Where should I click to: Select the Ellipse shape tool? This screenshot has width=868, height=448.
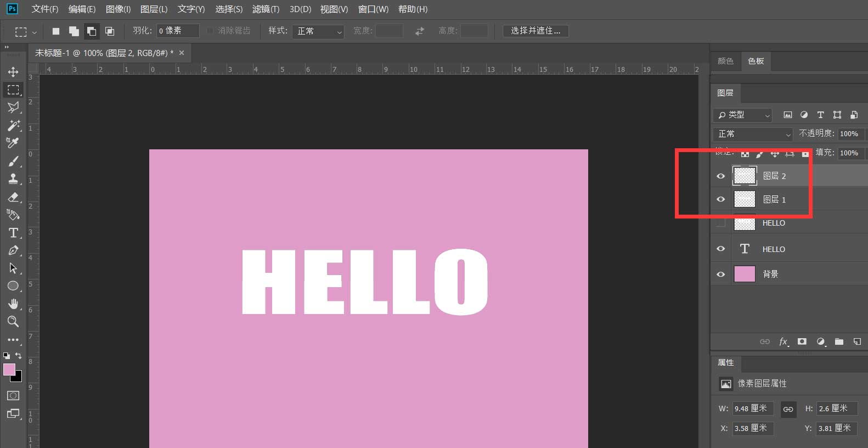pos(13,286)
